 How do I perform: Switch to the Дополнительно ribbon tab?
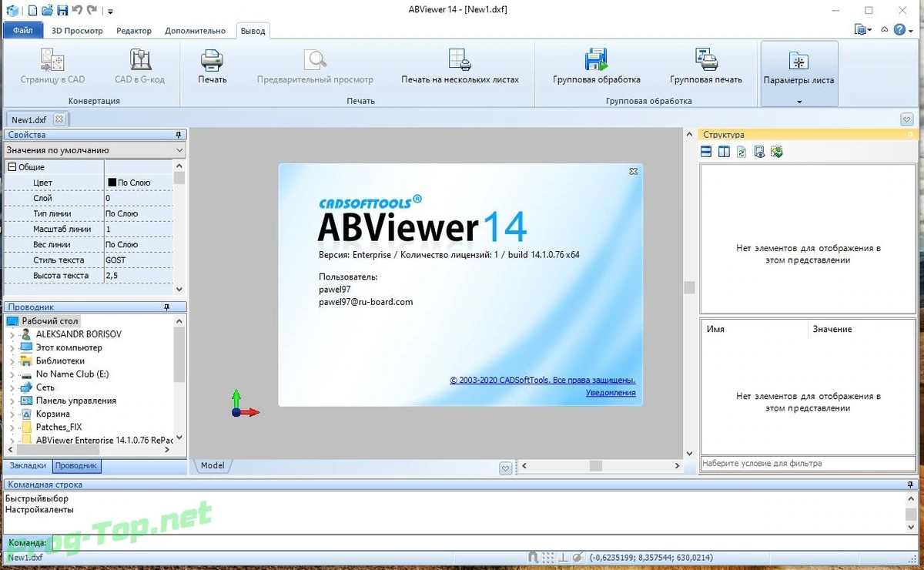[196, 31]
